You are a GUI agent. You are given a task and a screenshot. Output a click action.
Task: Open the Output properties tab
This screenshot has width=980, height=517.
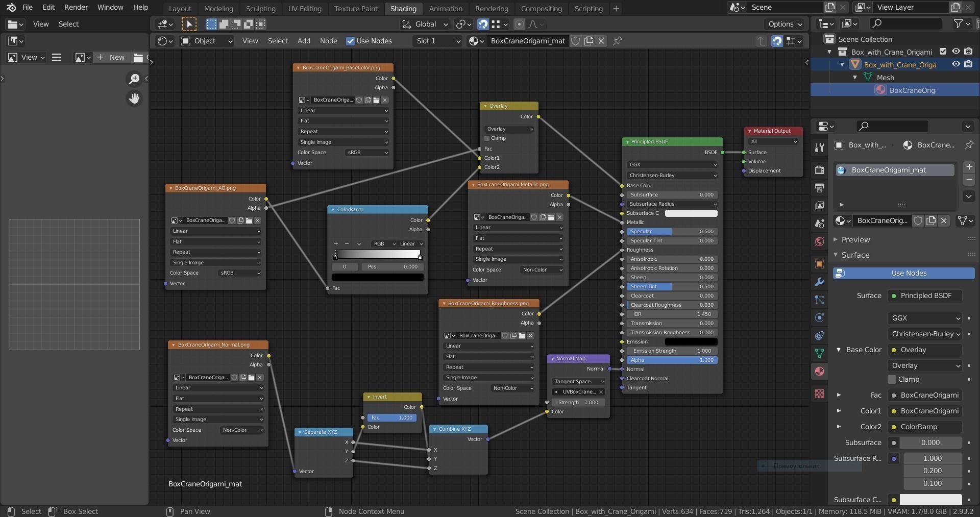pos(819,188)
